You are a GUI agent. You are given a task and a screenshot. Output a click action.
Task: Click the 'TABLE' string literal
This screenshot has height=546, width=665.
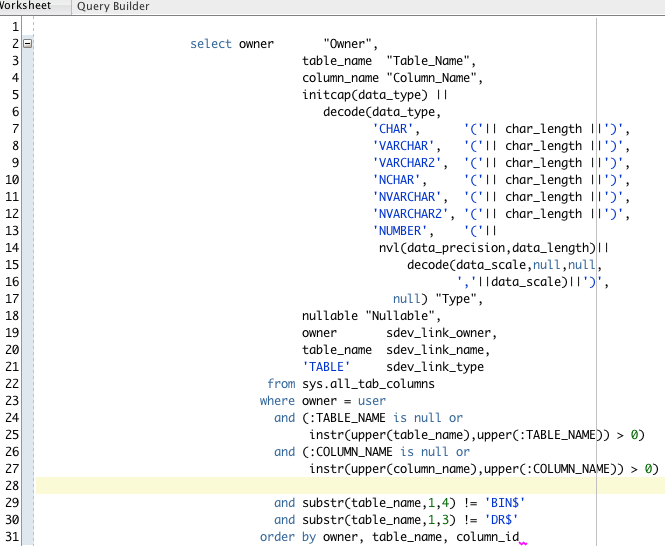pos(326,367)
